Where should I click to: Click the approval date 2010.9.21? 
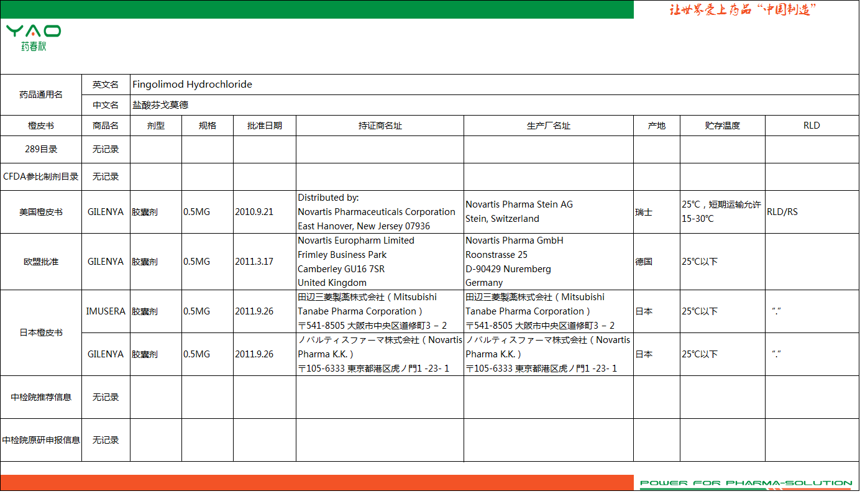pos(265,212)
